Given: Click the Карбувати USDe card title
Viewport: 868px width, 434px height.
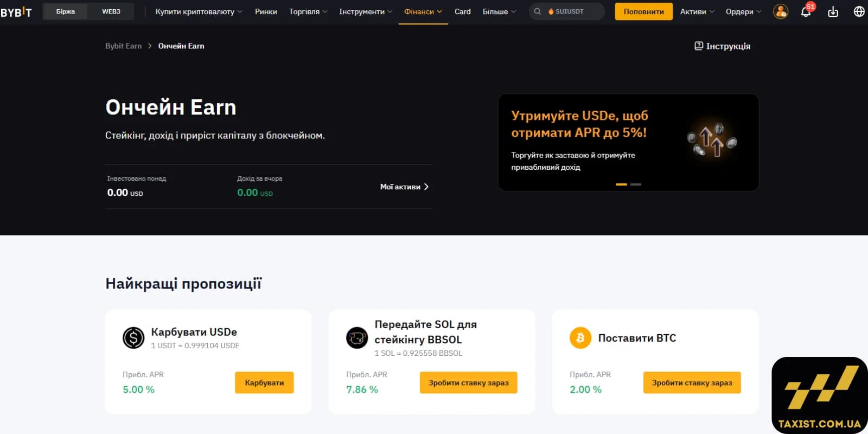Looking at the screenshot, I should click(194, 332).
